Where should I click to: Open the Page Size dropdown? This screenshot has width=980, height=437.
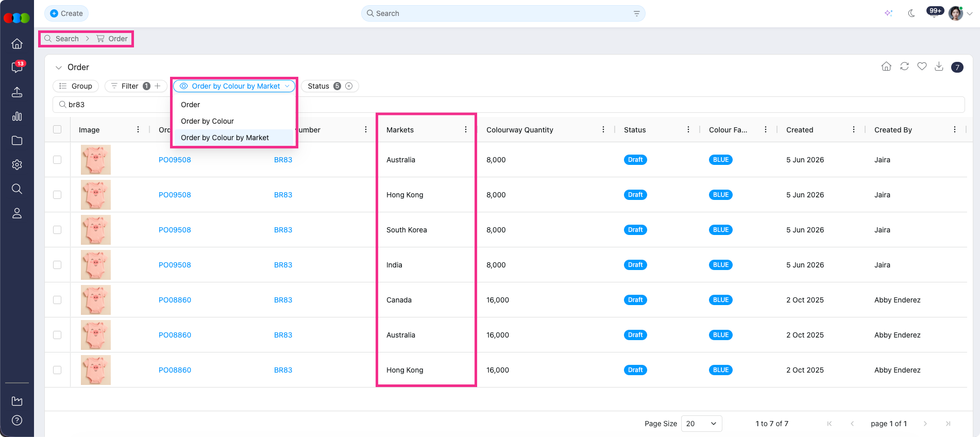point(701,424)
